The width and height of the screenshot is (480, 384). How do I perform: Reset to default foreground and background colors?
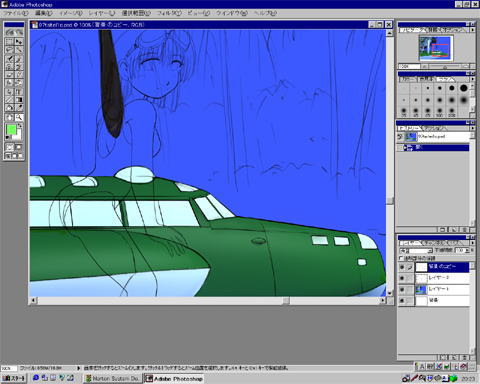(x=8, y=137)
